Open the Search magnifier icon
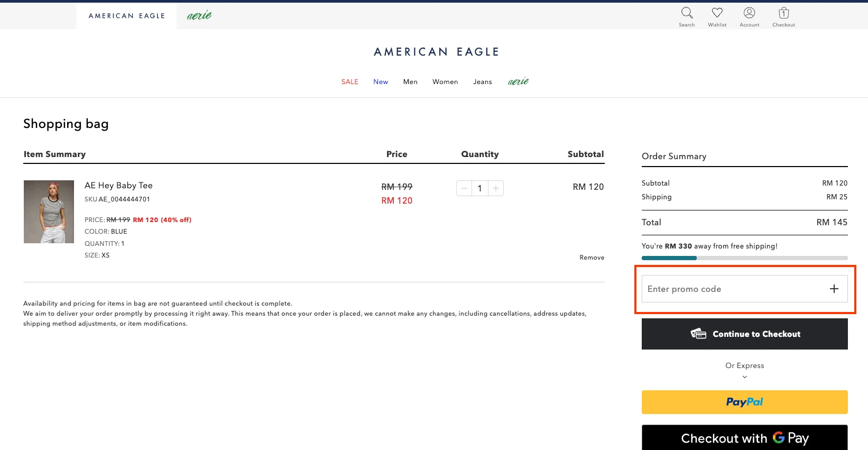 coord(687,13)
